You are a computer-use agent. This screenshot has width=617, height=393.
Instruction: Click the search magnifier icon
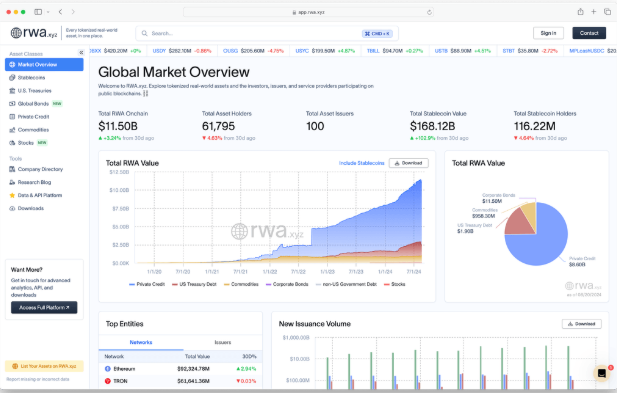(x=144, y=33)
